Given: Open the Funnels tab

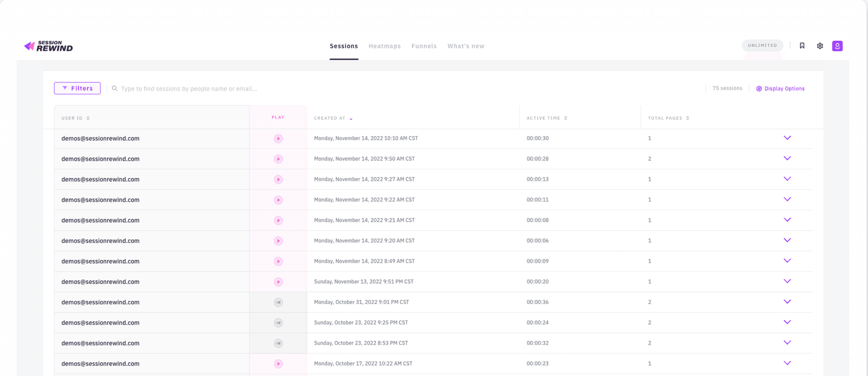Looking at the screenshot, I should pos(424,46).
